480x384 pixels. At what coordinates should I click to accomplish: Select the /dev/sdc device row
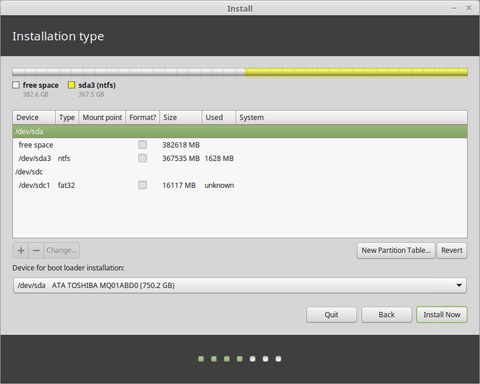point(240,172)
